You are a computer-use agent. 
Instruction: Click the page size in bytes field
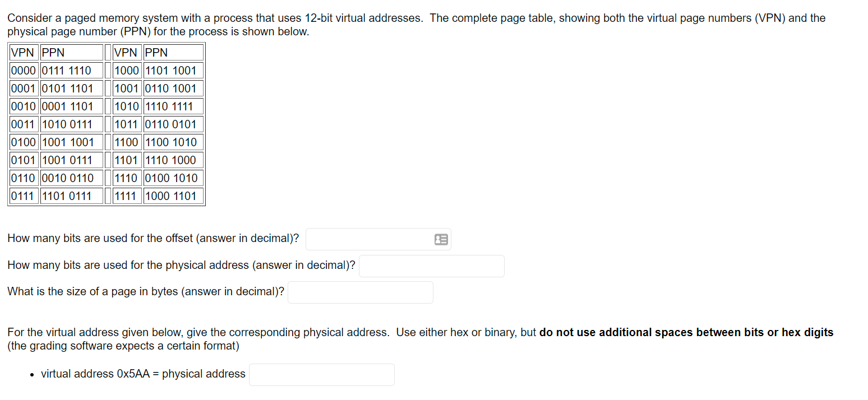click(361, 292)
